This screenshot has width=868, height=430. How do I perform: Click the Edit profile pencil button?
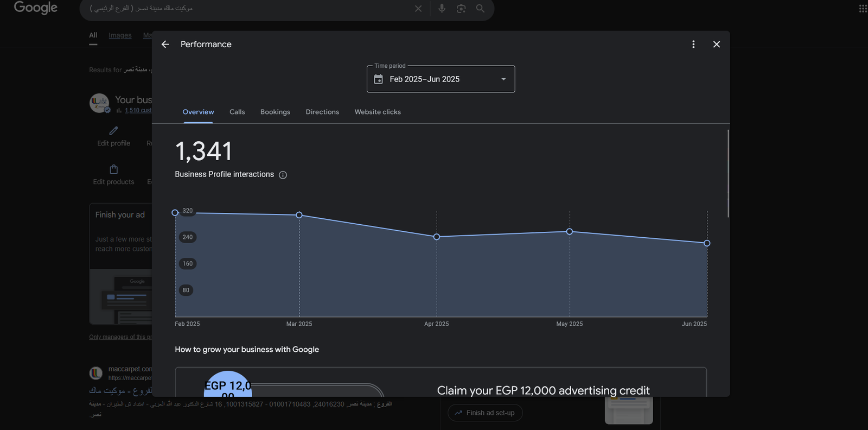tap(113, 136)
